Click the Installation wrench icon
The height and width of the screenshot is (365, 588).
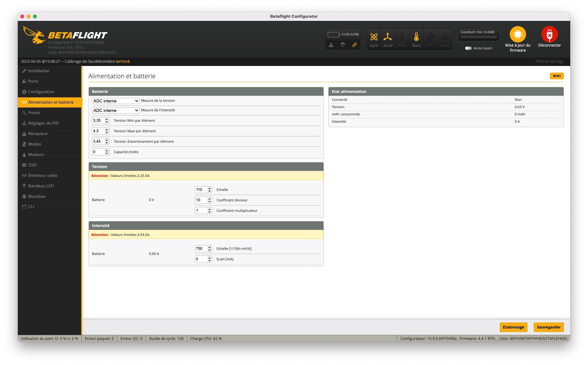click(x=24, y=71)
